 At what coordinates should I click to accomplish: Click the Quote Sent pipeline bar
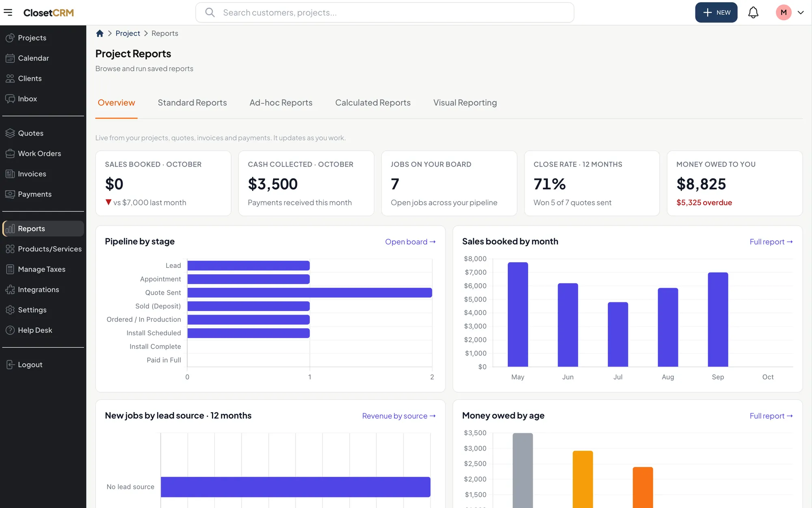tap(310, 293)
